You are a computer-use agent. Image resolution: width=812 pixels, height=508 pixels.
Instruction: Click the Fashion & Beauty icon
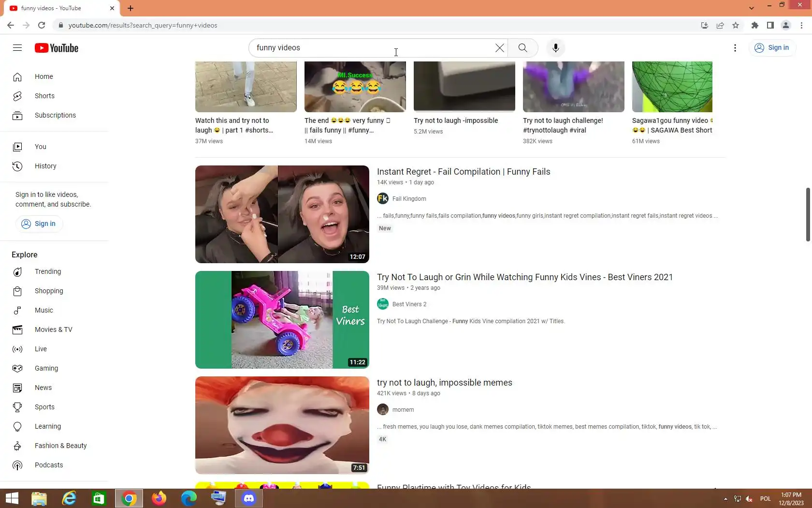point(17,446)
